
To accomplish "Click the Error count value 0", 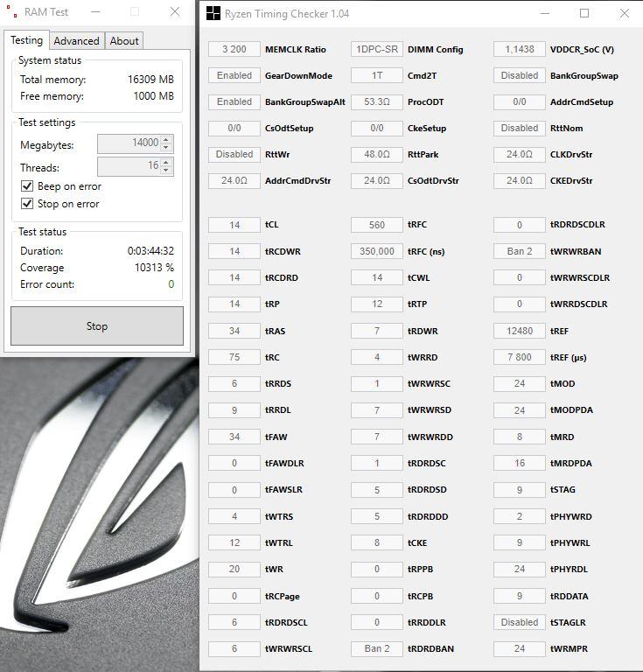I will click(x=171, y=284).
